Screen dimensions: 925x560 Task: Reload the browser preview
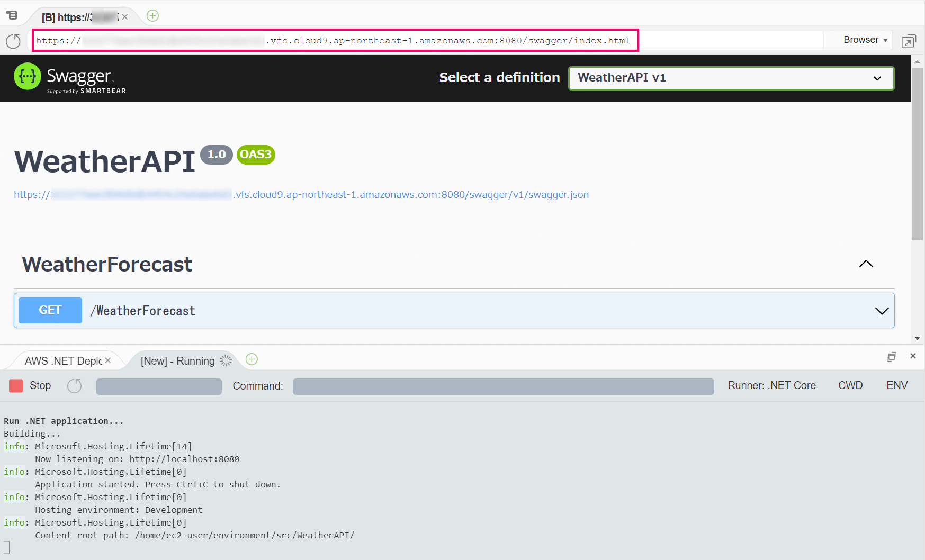pyautogui.click(x=13, y=41)
